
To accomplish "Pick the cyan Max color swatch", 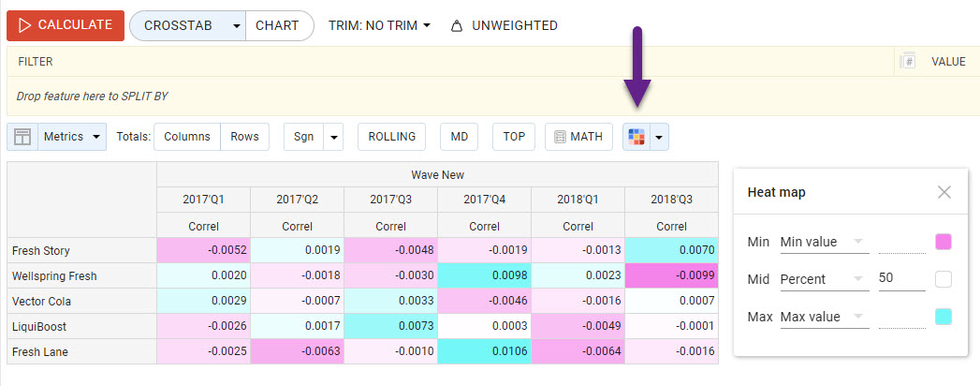I will point(943,317).
